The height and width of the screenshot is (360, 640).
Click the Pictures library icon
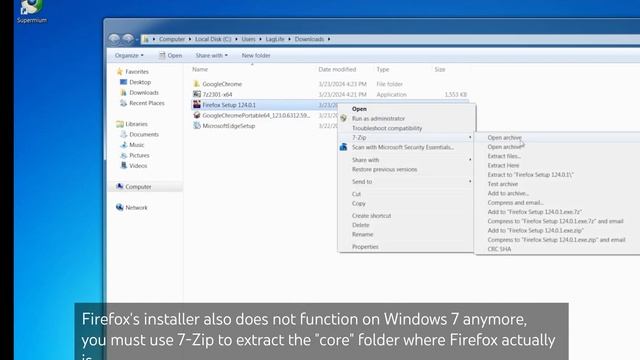(x=123, y=155)
